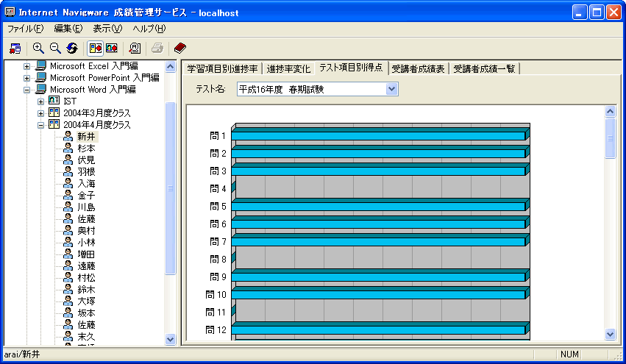Click the chart panel scroll down arrow
Image resolution: width=626 pixels, height=364 pixels.
pyautogui.click(x=610, y=334)
